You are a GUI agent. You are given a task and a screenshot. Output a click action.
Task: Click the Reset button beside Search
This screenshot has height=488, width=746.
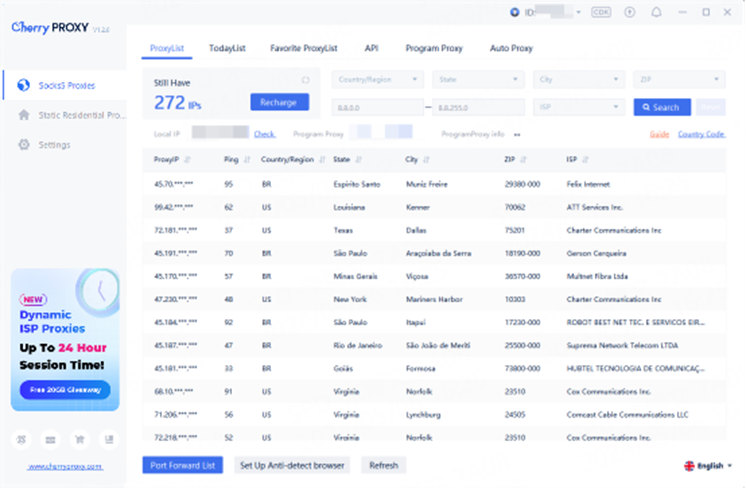[711, 107]
